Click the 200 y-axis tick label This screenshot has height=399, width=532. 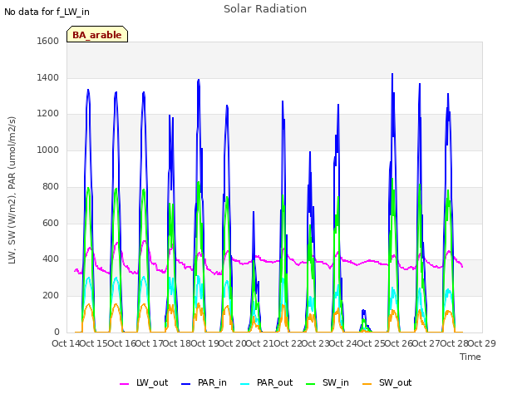pos(51,296)
